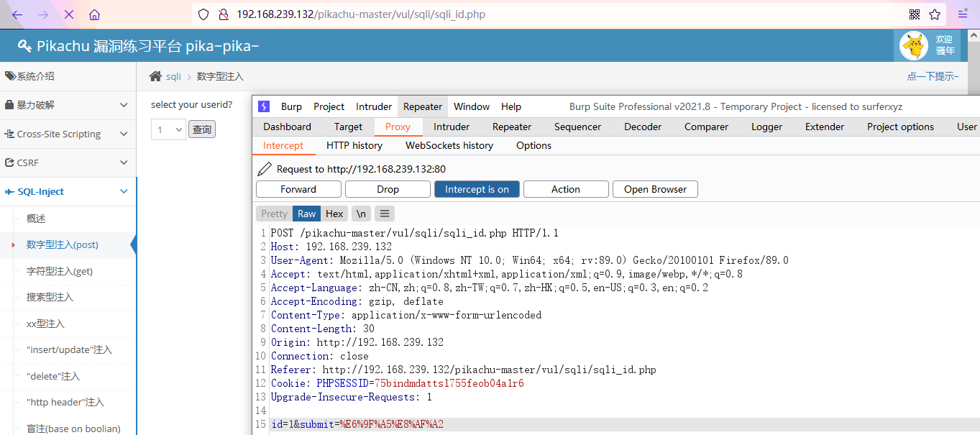Image resolution: width=980 pixels, height=435 pixels.
Task: Click the browser back arrow
Action: tap(17, 14)
